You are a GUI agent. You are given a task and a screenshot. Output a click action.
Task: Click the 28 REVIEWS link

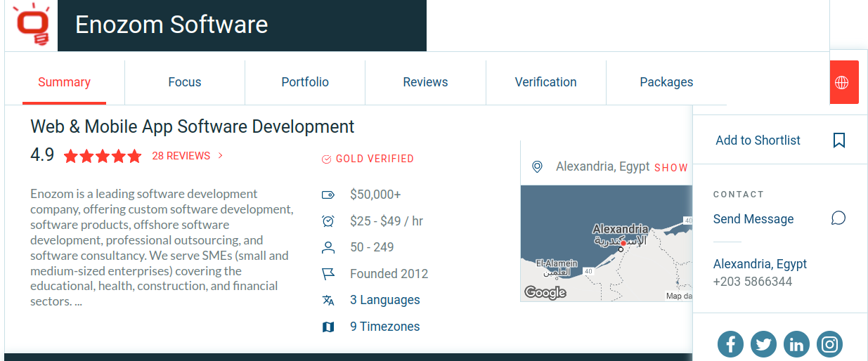pyautogui.click(x=181, y=156)
